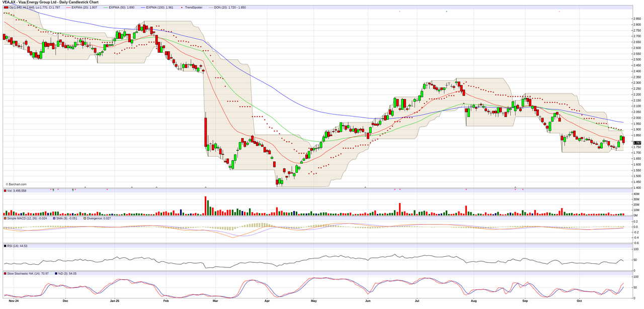Click the Feb date axis label
Viewport: 644px width, 309px height.
(166, 301)
